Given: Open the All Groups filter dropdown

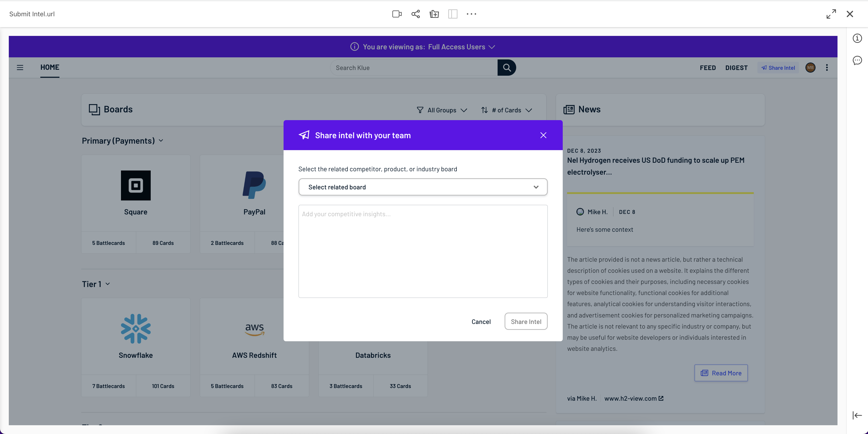Looking at the screenshot, I should coord(442,110).
